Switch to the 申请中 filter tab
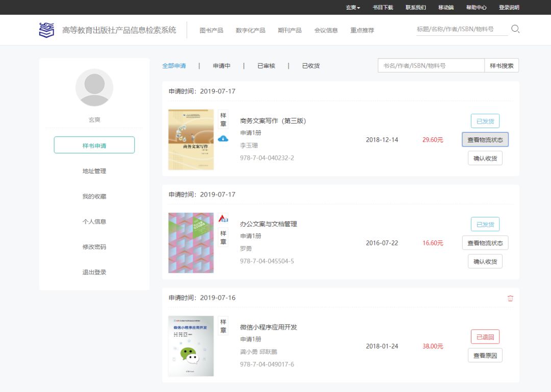The image size is (551, 392). [x=222, y=66]
